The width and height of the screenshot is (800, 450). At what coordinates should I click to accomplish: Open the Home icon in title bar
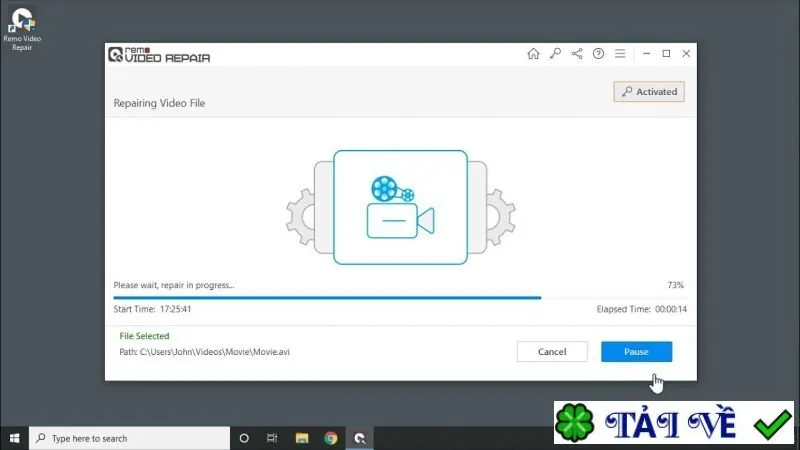click(x=533, y=54)
